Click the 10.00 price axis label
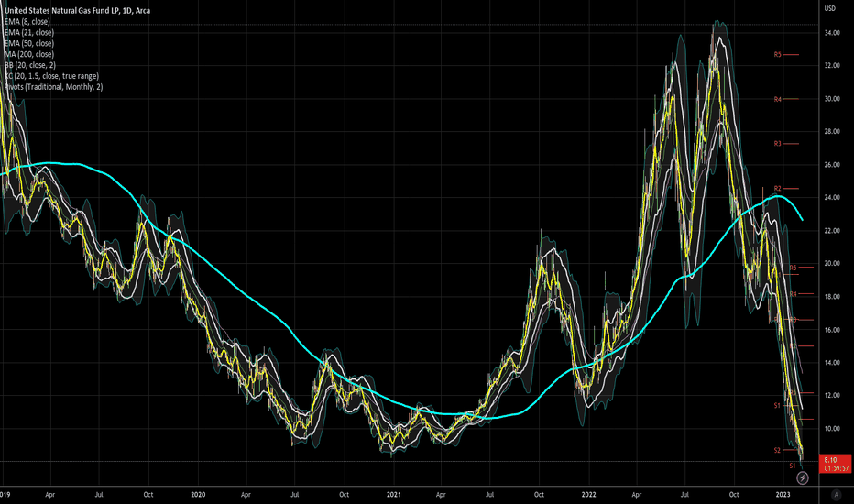The width and height of the screenshot is (854, 504). tap(832, 428)
